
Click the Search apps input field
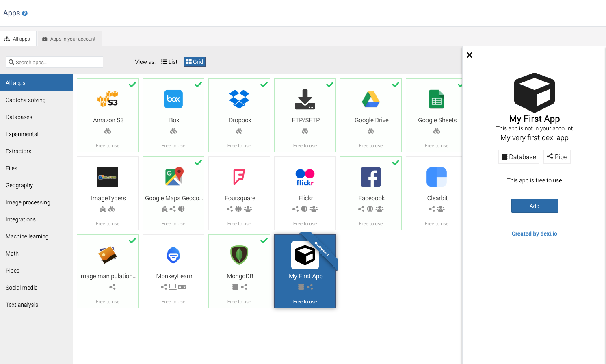pos(54,62)
